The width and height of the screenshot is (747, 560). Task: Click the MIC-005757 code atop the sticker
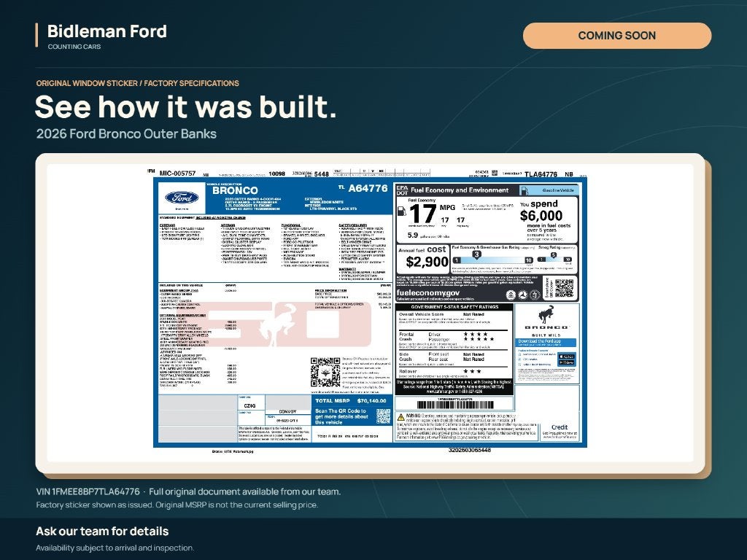[177, 174]
